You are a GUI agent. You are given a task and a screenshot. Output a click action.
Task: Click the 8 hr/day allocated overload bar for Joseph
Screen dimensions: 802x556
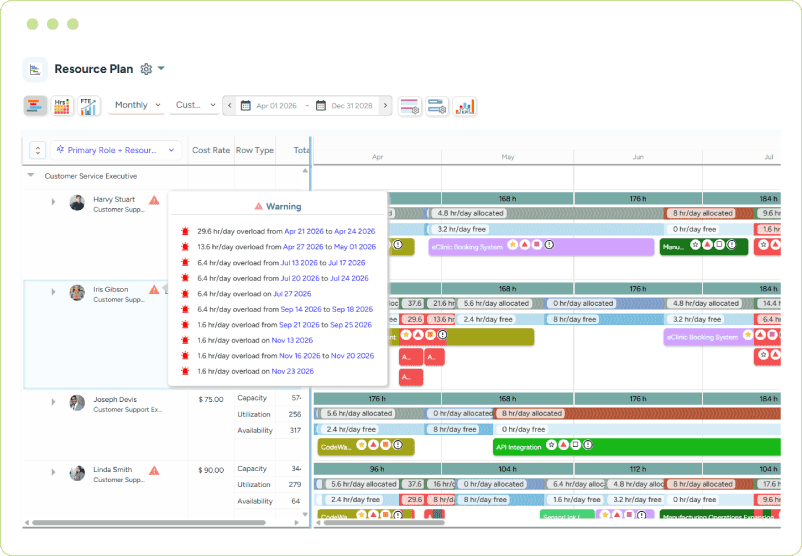click(637, 413)
